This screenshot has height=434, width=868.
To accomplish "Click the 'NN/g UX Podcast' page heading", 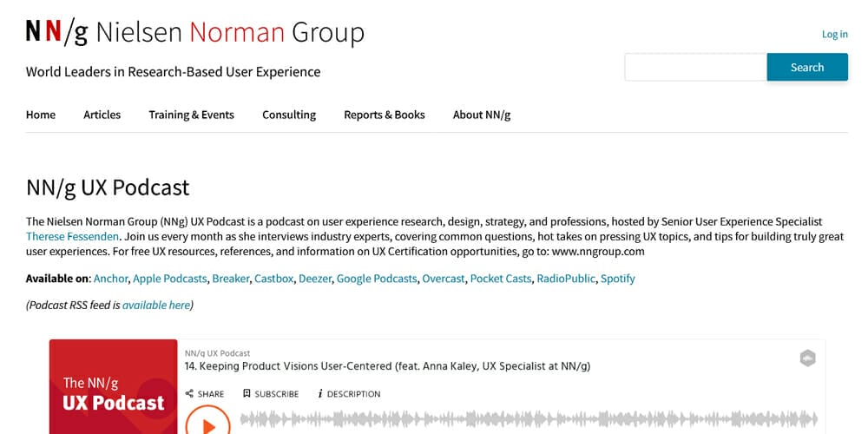I will click(108, 187).
